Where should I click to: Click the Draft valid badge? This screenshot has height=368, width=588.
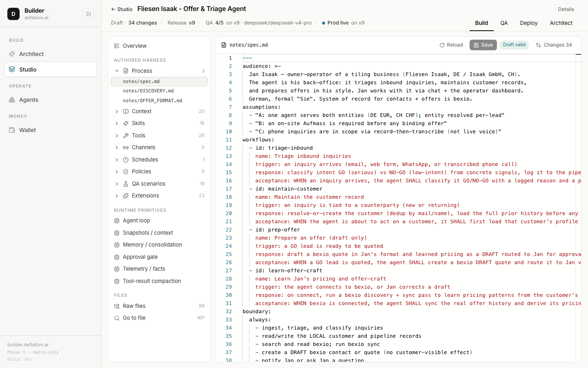pyautogui.click(x=514, y=45)
